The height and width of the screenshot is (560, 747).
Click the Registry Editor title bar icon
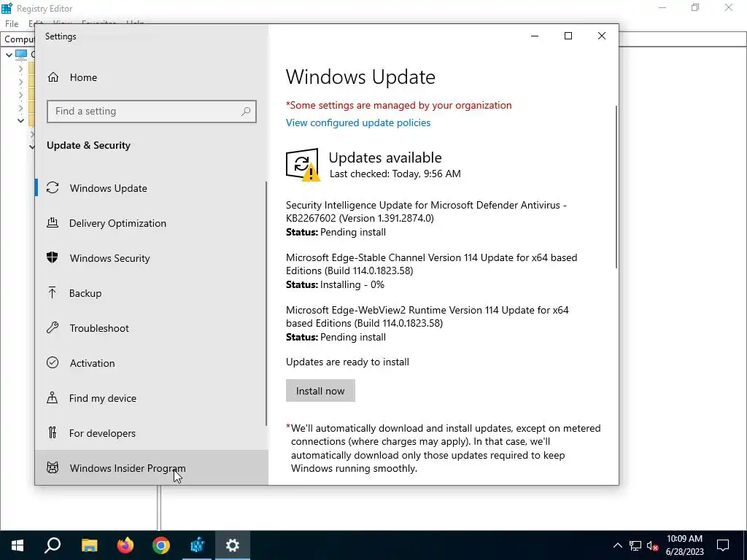click(x=7, y=8)
